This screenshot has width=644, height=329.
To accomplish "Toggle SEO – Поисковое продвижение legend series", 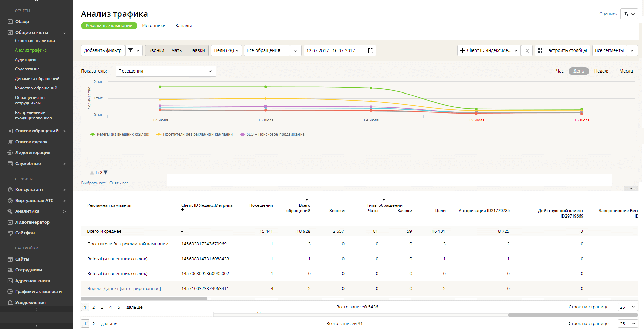I will (272, 135).
